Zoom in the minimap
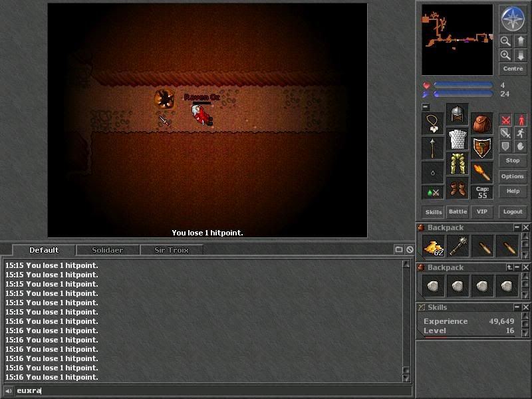This screenshot has width=532, height=399. (x=505, y=55)
